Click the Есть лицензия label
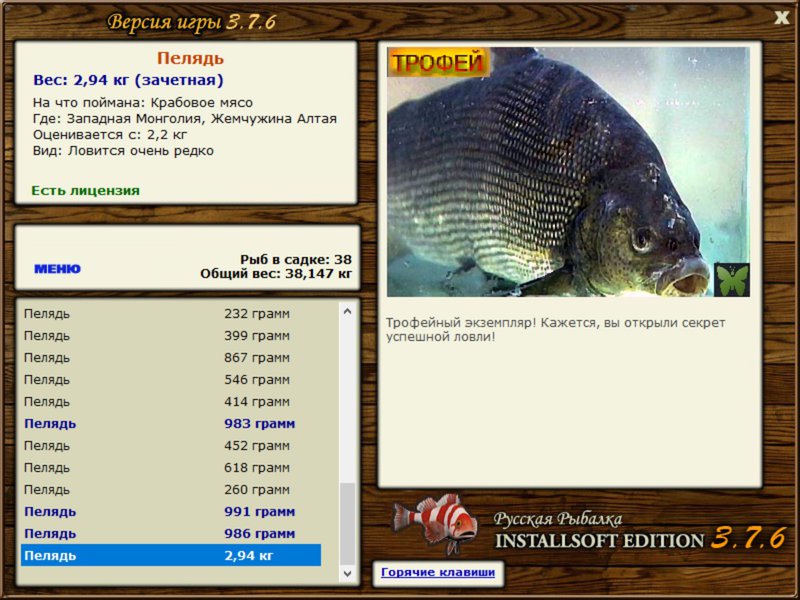Image resolution: width=800 pixels, height=600 pixels. (85, 190)
